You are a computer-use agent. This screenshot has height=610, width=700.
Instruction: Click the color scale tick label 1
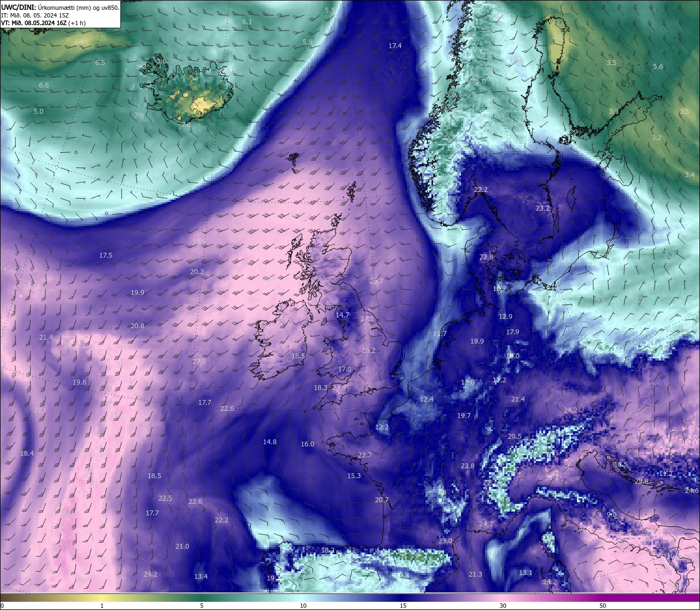102,606
